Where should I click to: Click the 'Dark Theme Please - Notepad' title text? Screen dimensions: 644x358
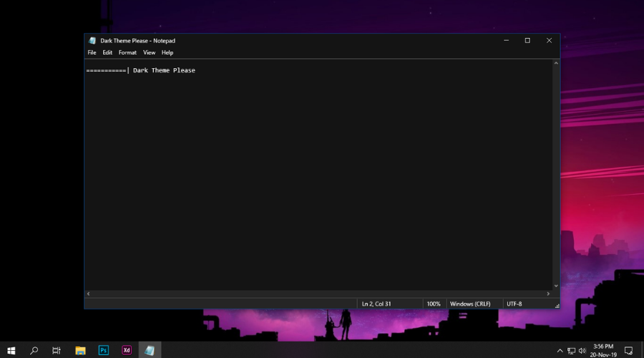click(x=137, y=41)
